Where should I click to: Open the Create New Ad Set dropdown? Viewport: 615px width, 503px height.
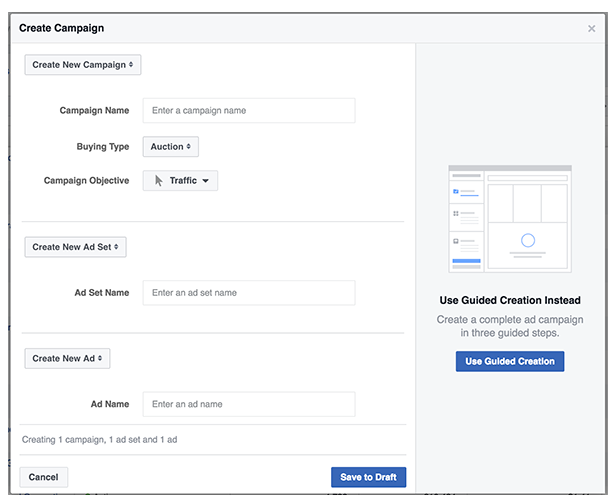(x=75, y=247)
